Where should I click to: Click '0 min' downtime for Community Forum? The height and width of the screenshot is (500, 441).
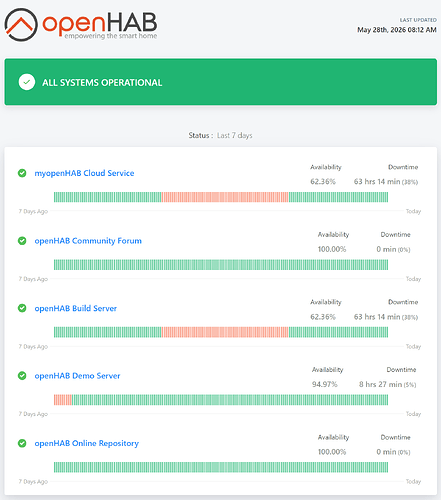(386, 249)
